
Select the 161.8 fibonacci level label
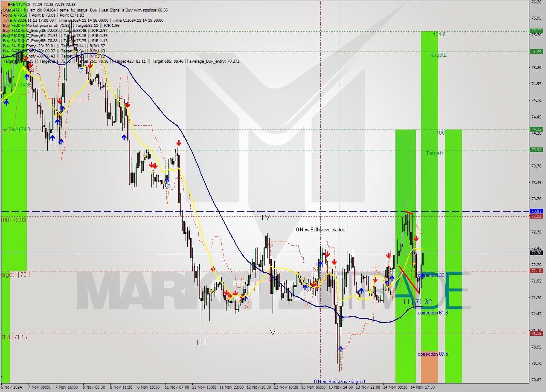pos(439,35)
